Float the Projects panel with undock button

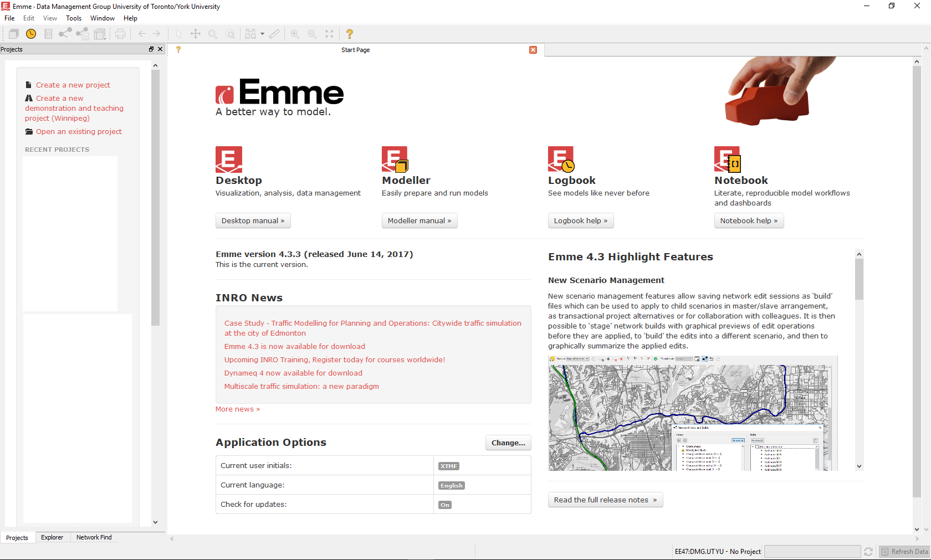click(151, 49)
